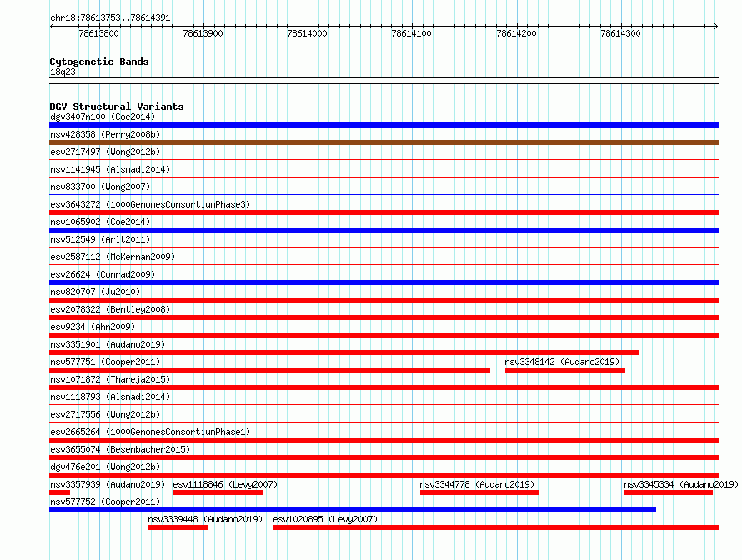Click esv3643272 (1000GenomesConsortiumPhase3) red bar
This screenshot has height=560, width=742.
[x=384, y=212]
